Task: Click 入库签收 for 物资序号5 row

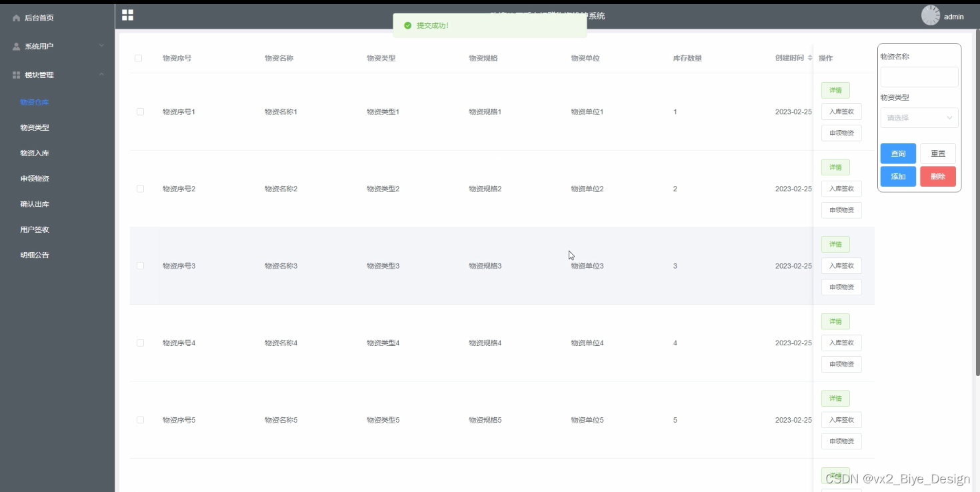Action: 841,420
